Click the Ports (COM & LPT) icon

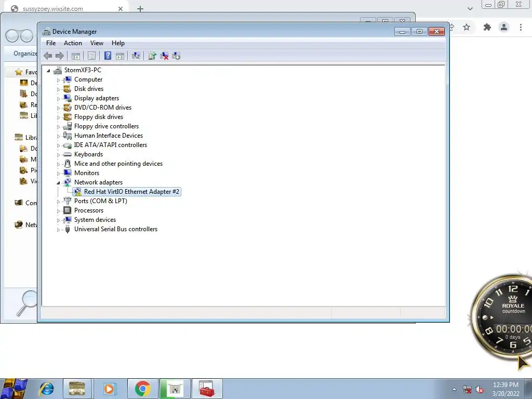[x=68, y=201]
